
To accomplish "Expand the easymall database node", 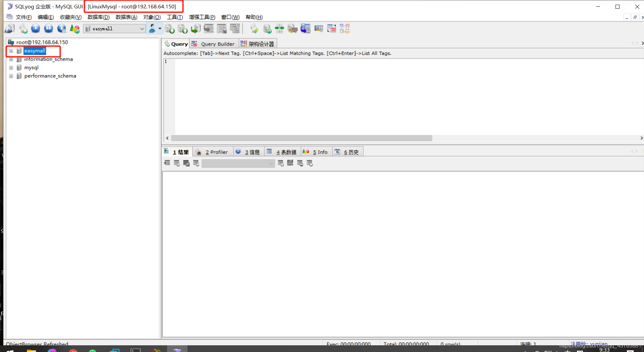I will pyautogui.click(x=11, y=51).
